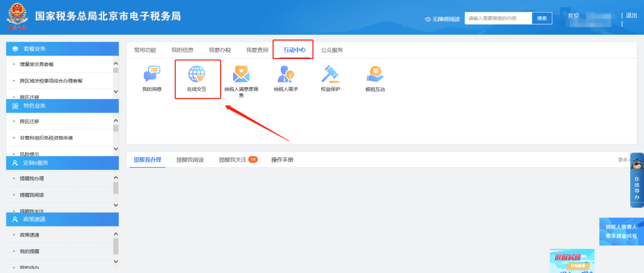Open the 在线导办 assistant avatar

coord(637,164)
